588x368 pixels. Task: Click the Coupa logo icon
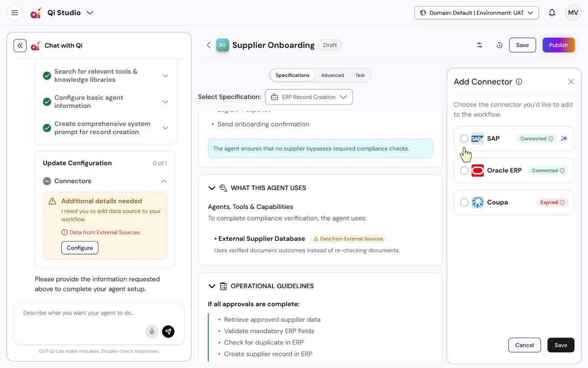(x=477, y=202)
